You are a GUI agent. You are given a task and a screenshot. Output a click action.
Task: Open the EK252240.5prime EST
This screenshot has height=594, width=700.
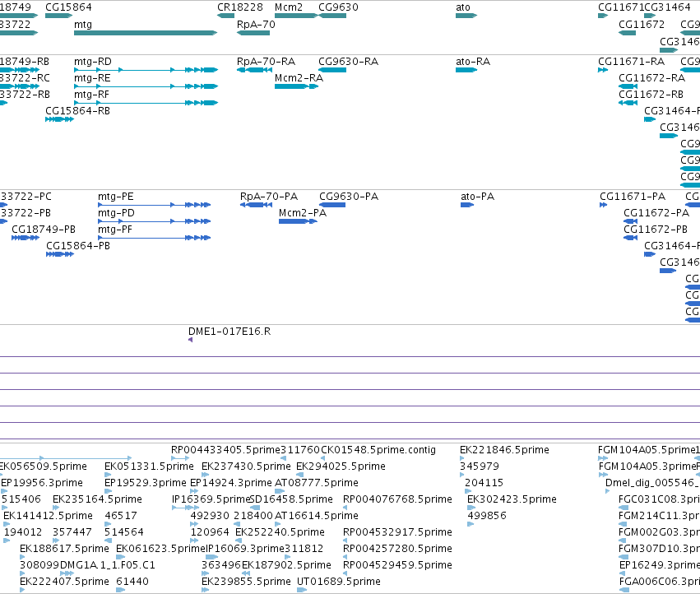point(239,541)
